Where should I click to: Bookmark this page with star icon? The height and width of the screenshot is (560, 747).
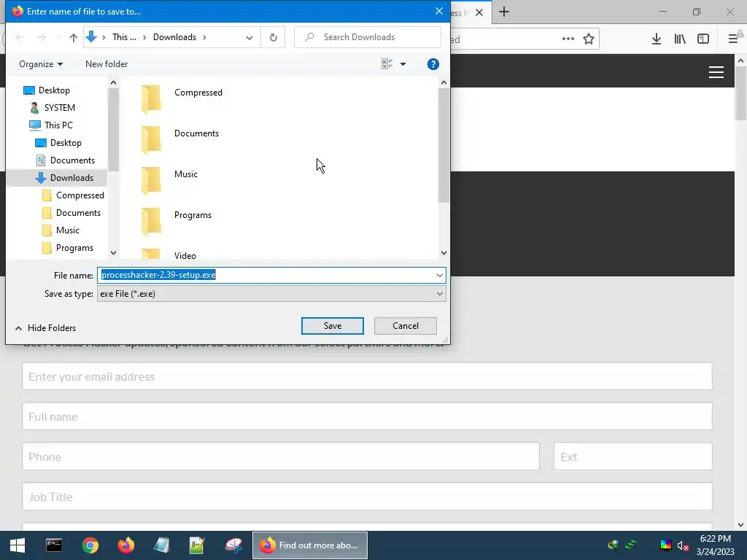click(589, 39)
